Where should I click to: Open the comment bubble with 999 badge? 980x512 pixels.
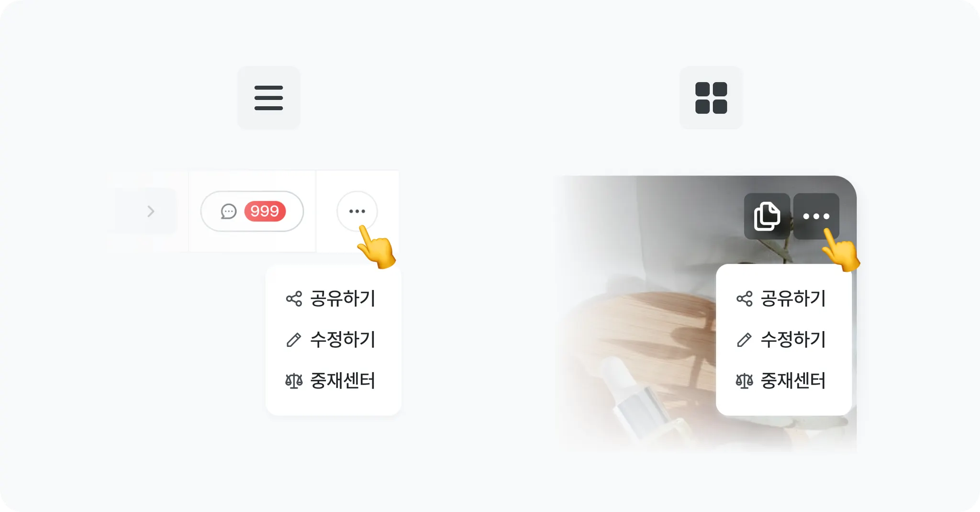[252, 211]
